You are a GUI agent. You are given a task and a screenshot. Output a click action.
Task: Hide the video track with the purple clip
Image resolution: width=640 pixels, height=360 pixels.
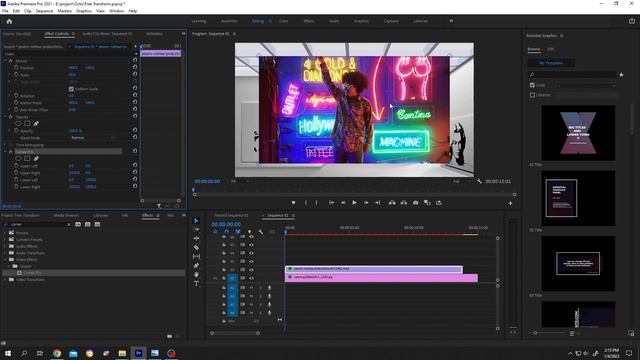point(251,269)
